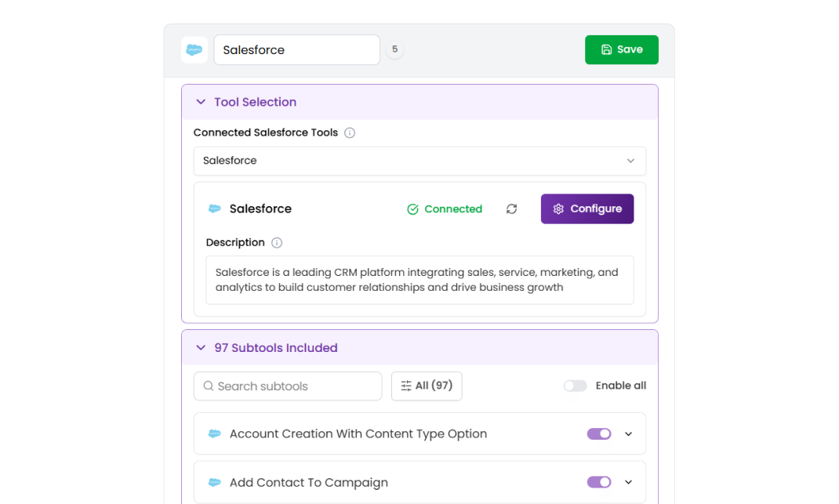
Task: Toggle the Enable all switch
Action: [575, 386]
